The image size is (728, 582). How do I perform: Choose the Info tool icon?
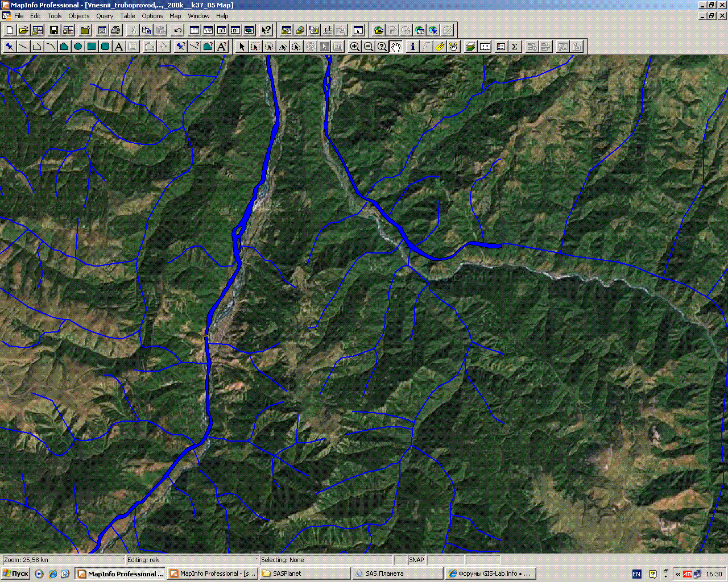[413, 47]
